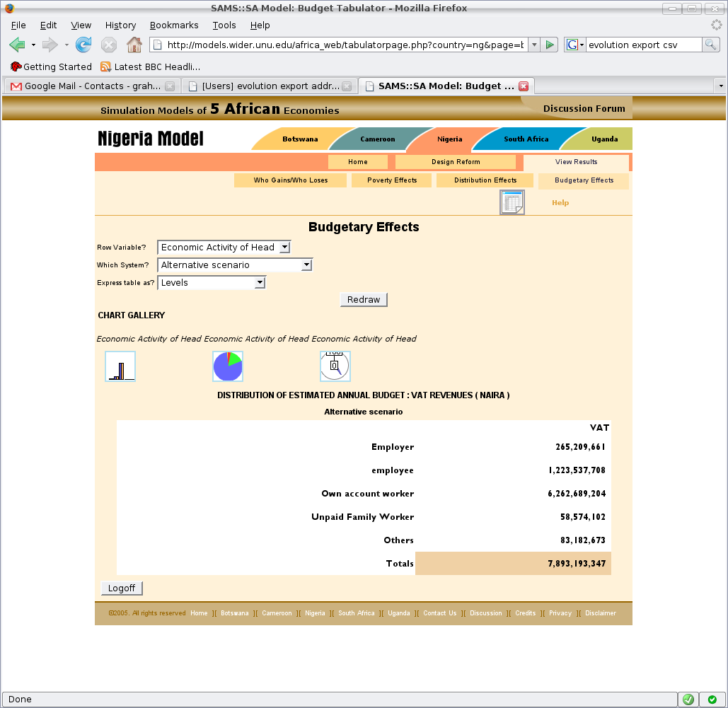Open the pie chart thumbnail
The height and width of the screenshot is (708, 728).
228,366
